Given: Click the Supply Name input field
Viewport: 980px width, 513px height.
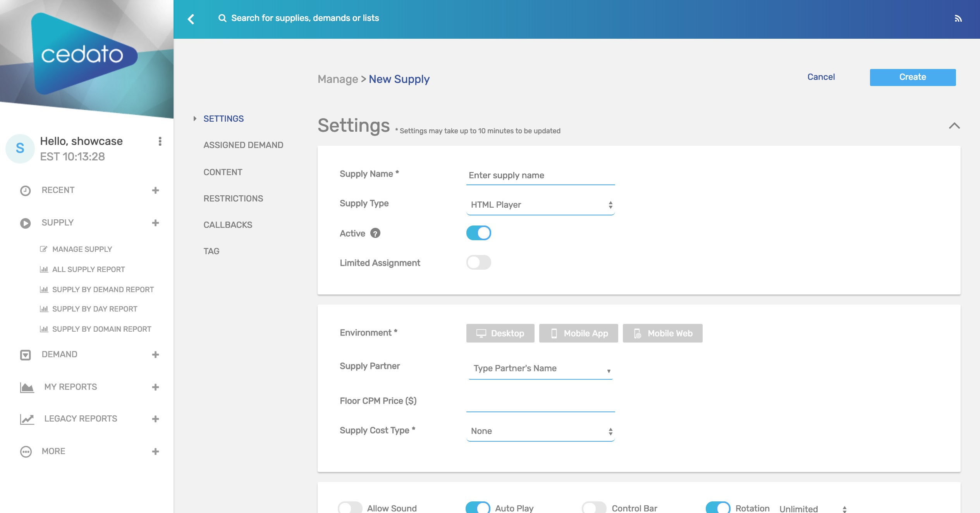Looking at the screenshot, I should pos(540,176).
